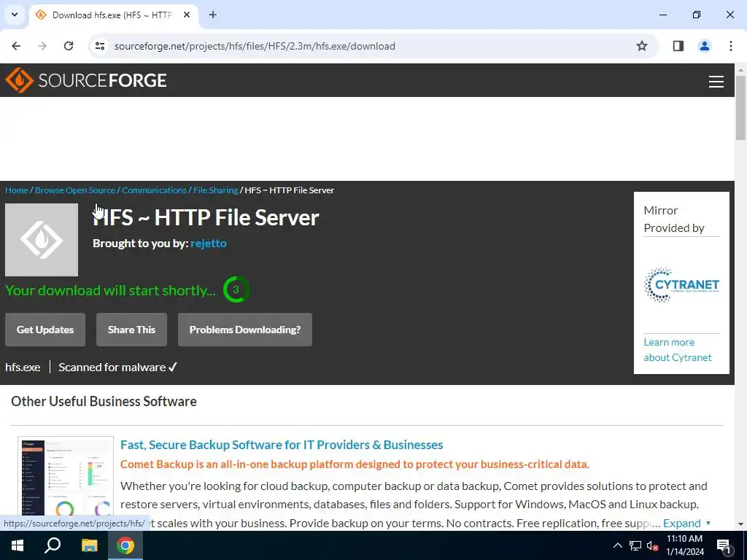747x560 pixels.
Task: Open Chrome's three-dot menu
Action: pyautogui.click(x=731, y=46)
